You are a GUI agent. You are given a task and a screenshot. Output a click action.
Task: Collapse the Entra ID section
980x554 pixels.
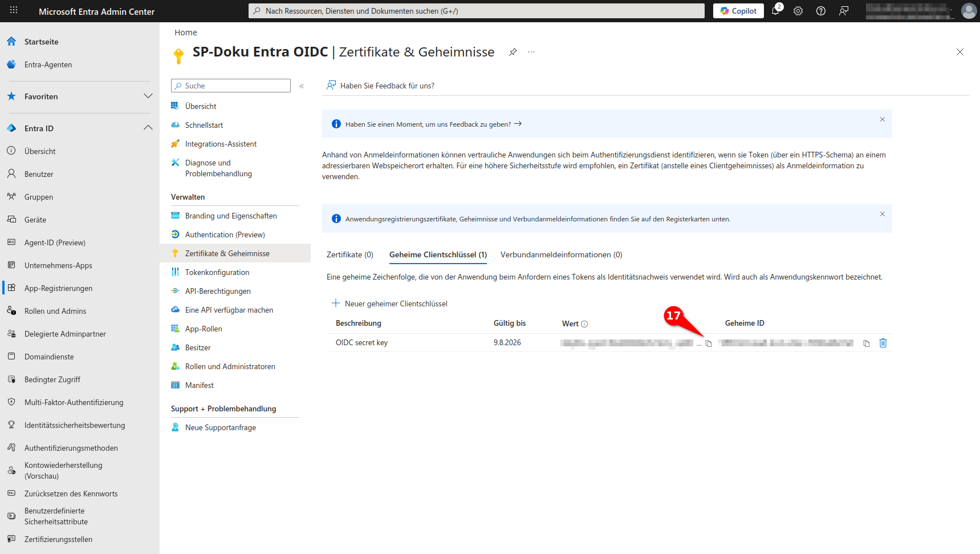(x=148, y=128)
